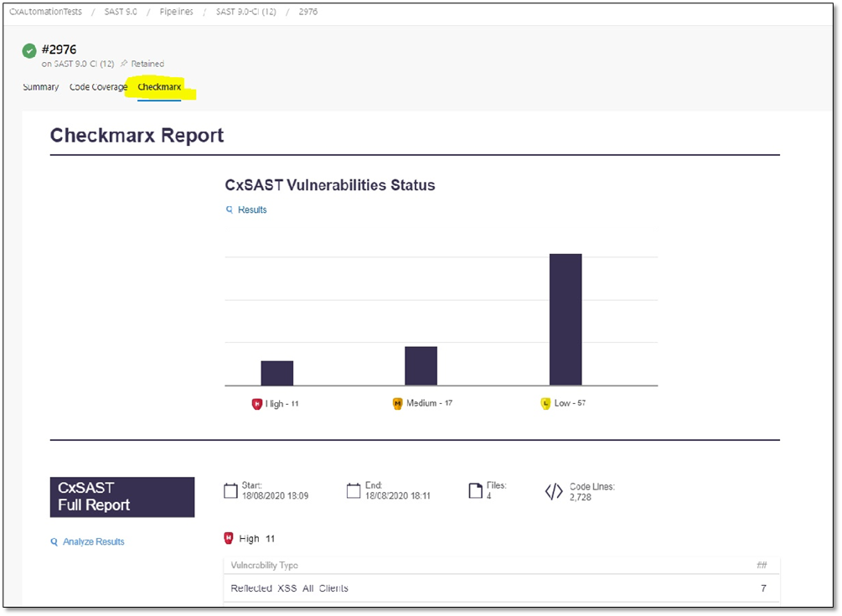Click the Code Lines value 2,728

[x=581, y=497]
